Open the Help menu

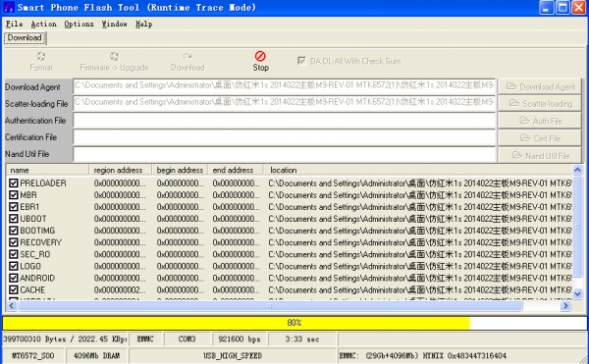[144, 24]
